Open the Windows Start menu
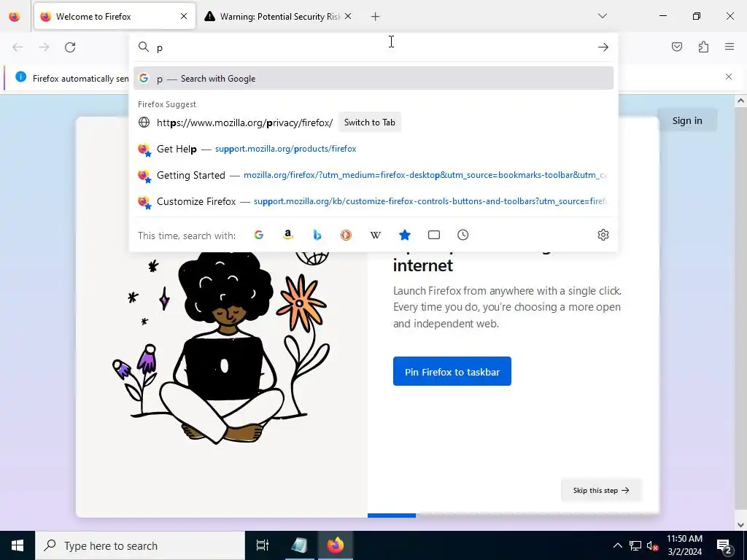 [x=18, y=545]
